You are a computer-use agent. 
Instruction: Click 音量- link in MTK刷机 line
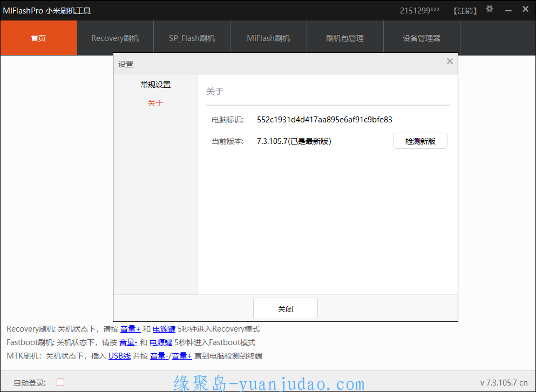click(159, 356)
